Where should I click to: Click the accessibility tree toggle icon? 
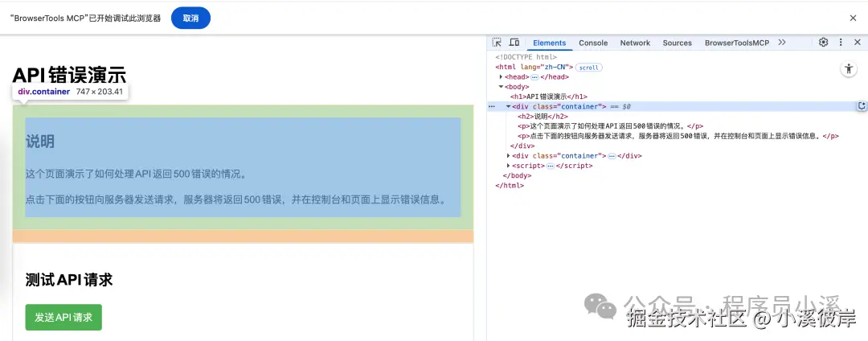coord(849,68)
